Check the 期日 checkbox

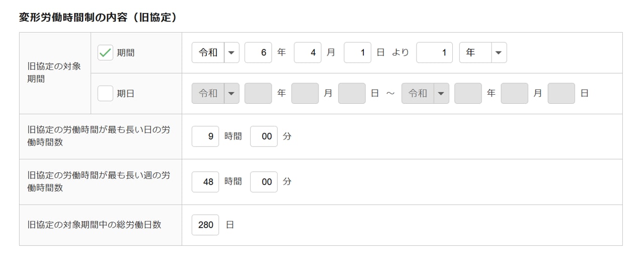[105, 94]
